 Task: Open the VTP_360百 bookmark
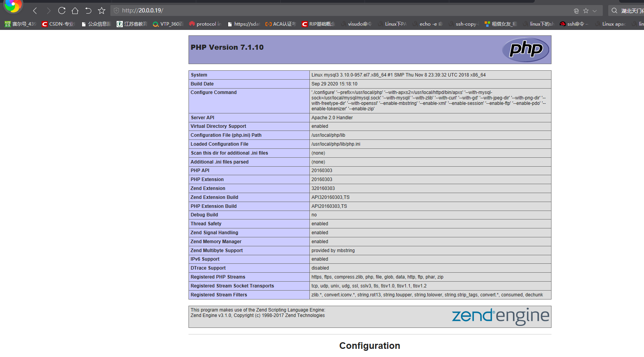(168, 24)
